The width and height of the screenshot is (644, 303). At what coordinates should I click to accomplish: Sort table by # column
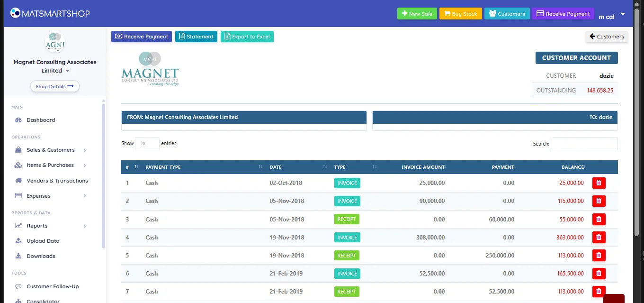click(x=131, y=167)
